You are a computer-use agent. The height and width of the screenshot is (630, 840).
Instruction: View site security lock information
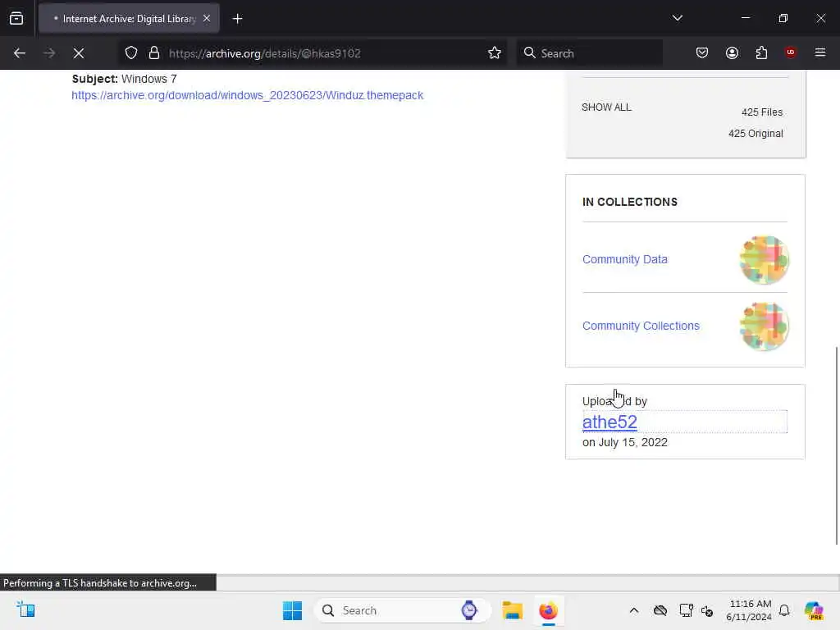[154, 53]
